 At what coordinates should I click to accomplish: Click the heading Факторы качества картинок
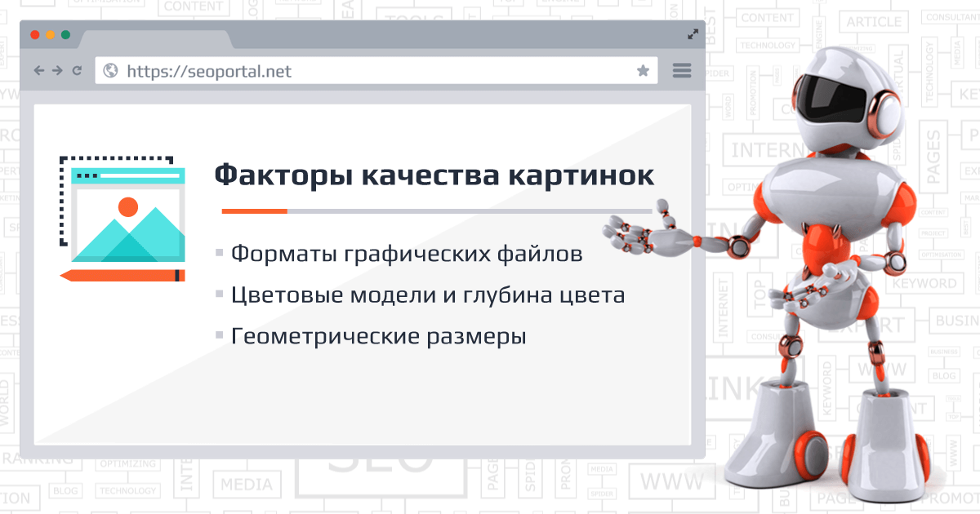(434, 175)
